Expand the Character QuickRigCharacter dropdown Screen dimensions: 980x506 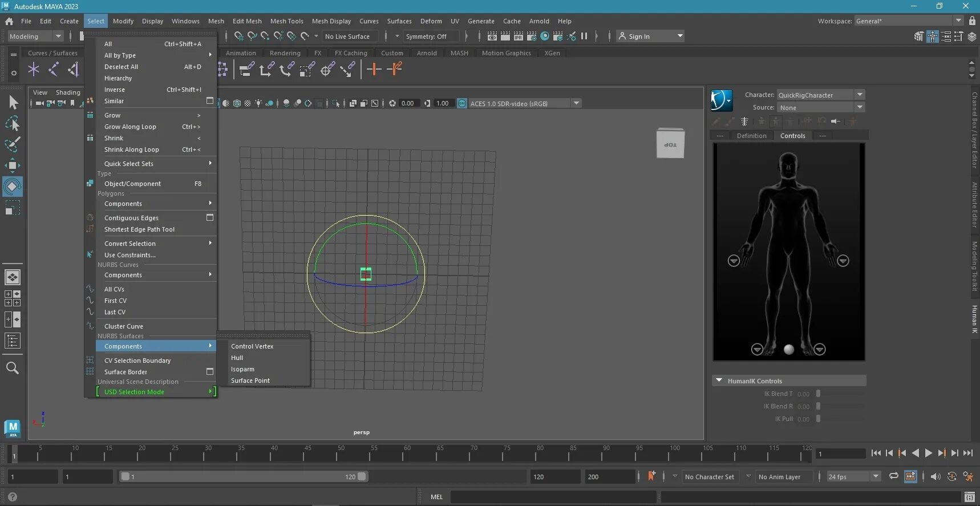pos(860,95)
